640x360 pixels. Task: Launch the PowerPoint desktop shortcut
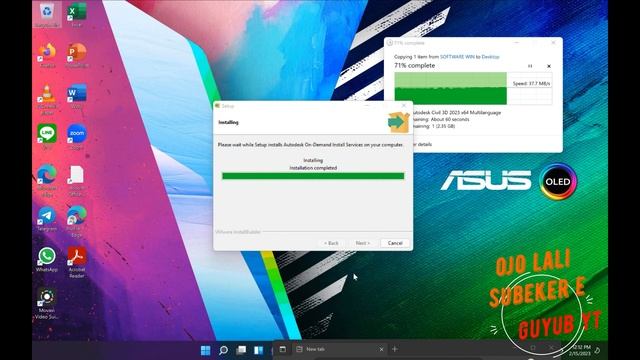(76, 55)
